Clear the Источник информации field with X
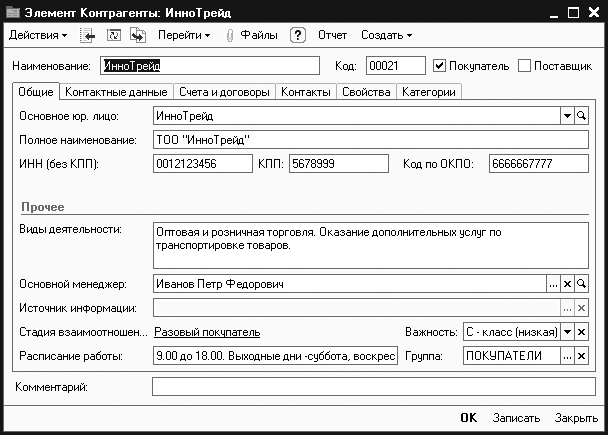Viewport: 608px width, 435px height. tap(581, 308)
